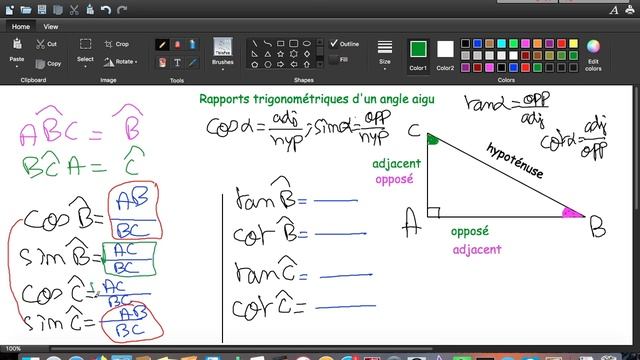Click the New document icon in the top toolbar
This screenshot has width=640, height=360.
[x=9, y=10]
